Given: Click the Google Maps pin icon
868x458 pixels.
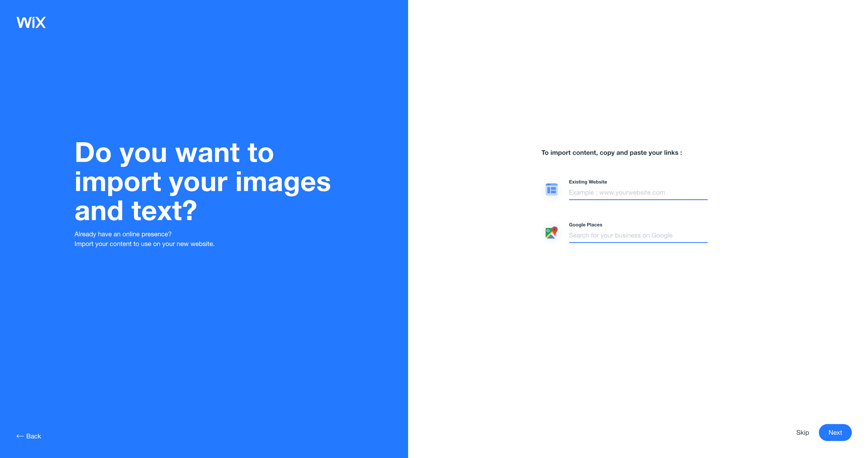Looking at the screenshot, I should pyautogui.click(x=551, y=232).
